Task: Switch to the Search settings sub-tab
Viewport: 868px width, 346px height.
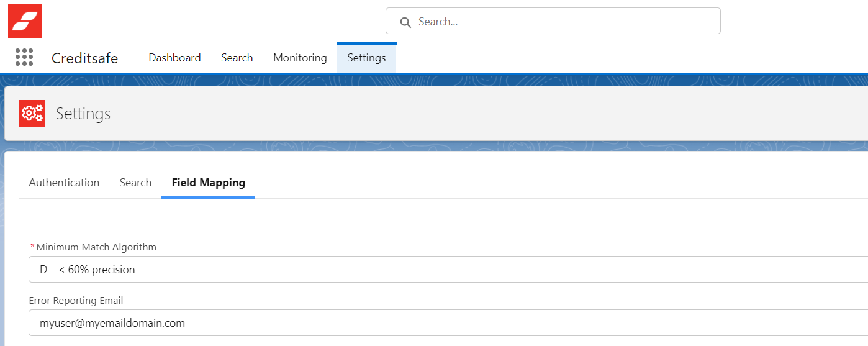Action: 135,183
